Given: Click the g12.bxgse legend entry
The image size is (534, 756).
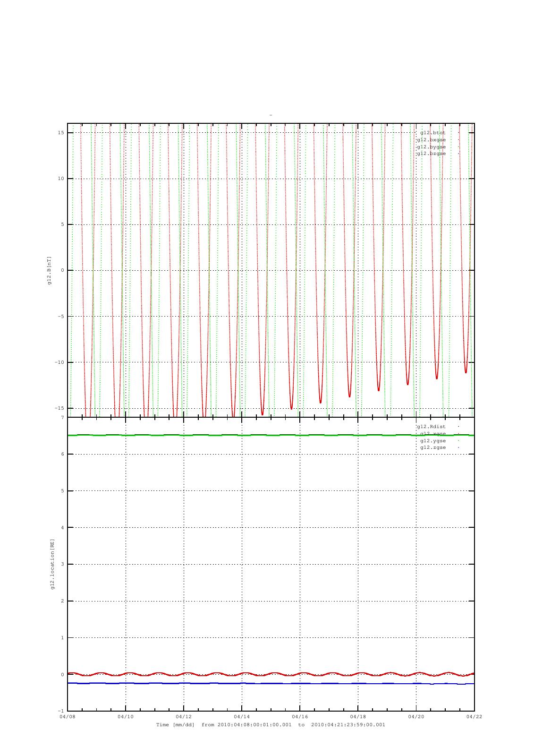Looking at the screenshot, I should pyautogui.click(x=431, y=140).
